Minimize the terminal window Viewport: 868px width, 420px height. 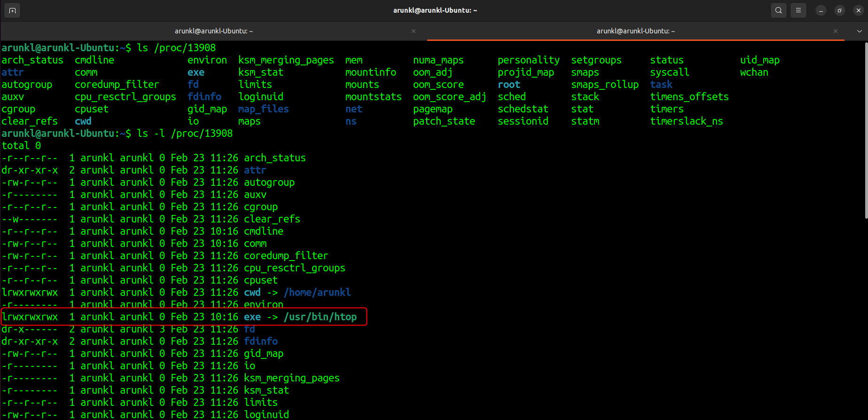(x=821, y=10)
